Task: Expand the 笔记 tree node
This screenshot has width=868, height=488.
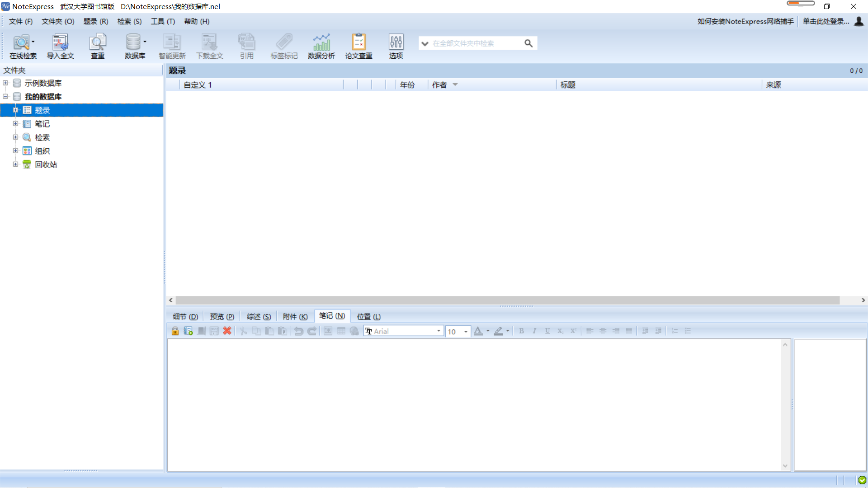Action: (x=15, y=123)
